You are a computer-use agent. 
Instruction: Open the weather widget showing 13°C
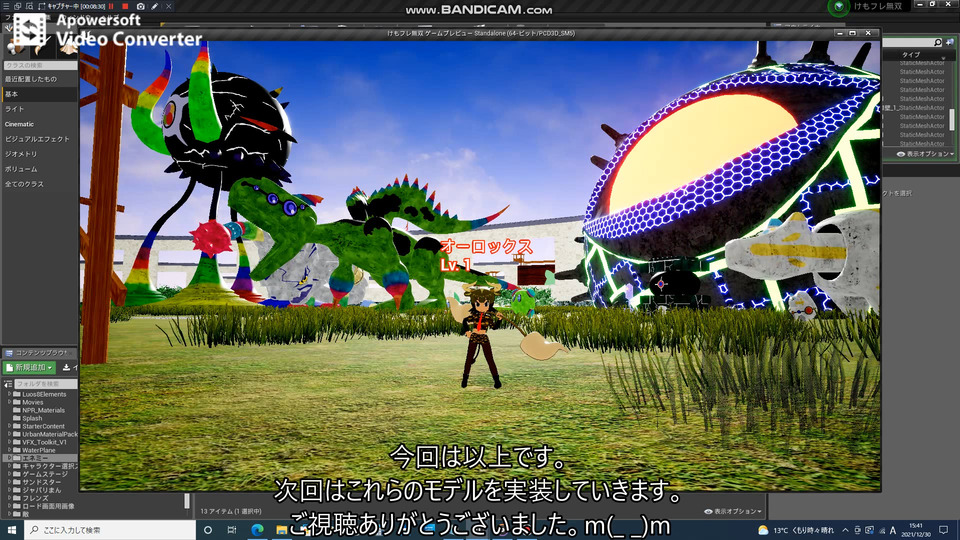tap(796, 530)
